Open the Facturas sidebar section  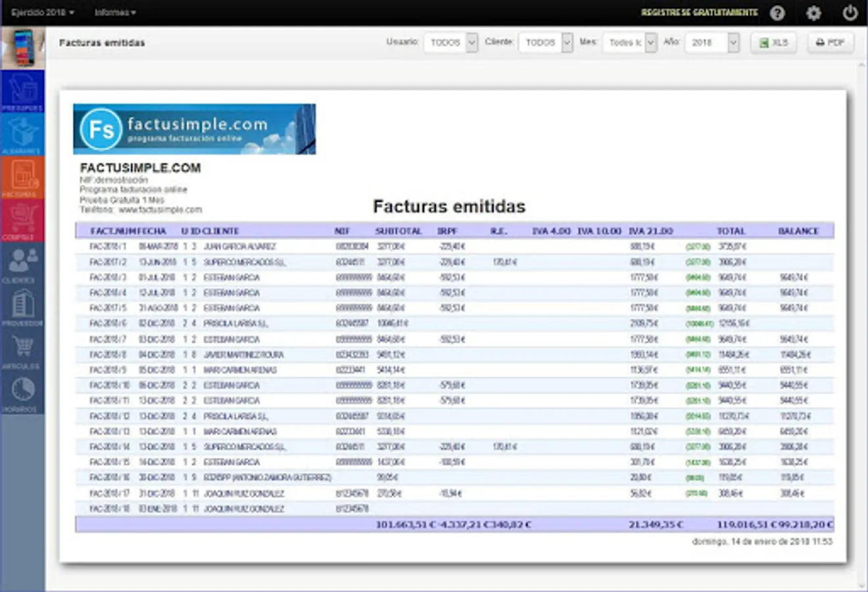click(x=23, y=178)
